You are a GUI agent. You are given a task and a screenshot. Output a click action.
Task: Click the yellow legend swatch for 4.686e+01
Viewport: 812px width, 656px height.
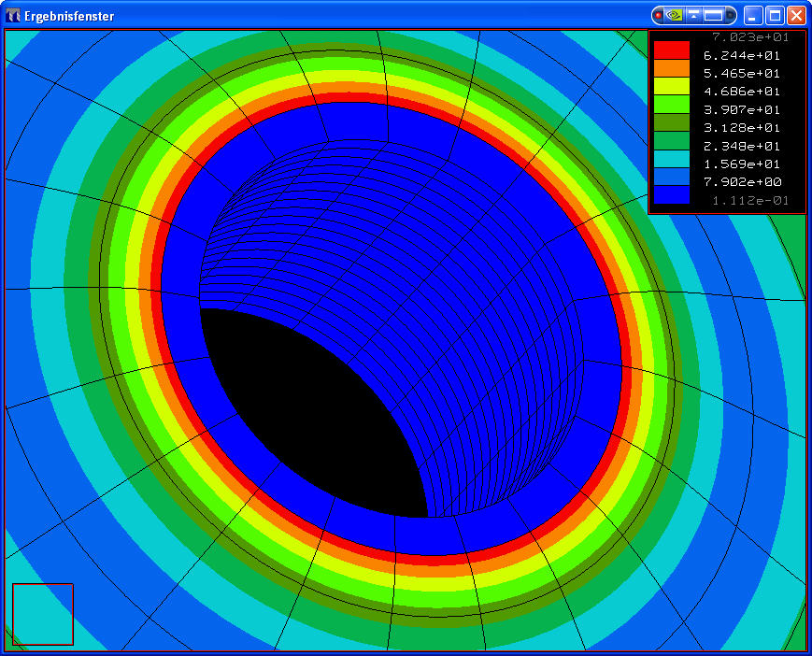[x=672, y=87]
